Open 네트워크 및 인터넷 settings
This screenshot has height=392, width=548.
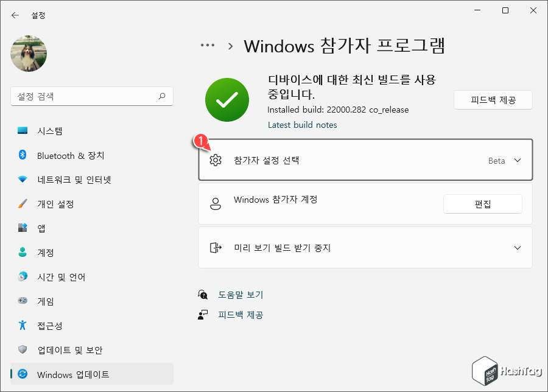(63, 180)
